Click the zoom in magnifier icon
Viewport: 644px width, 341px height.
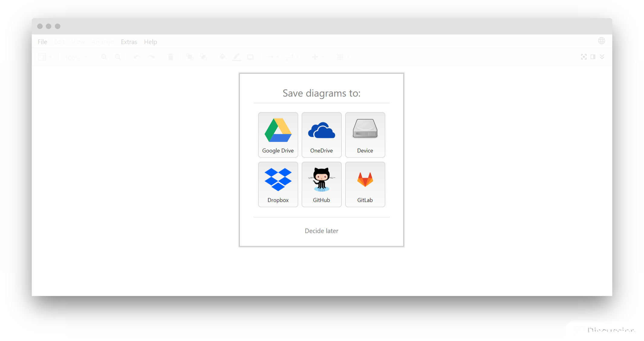[x=104, y=57]
